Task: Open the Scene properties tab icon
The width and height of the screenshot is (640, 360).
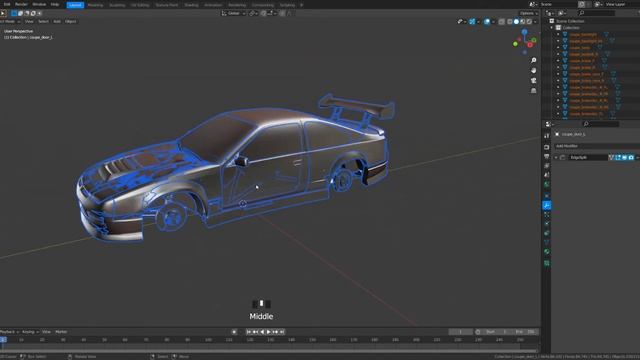Action: click(547, 175)
